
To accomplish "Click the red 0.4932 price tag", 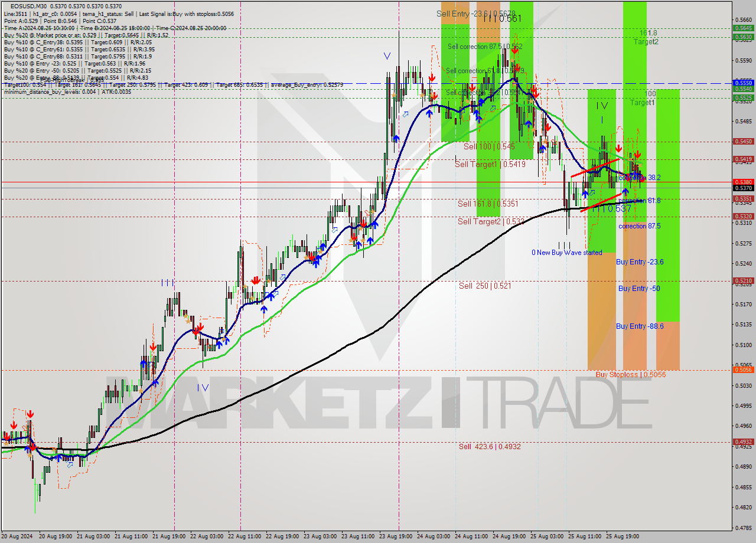I will tap(742, 441).
